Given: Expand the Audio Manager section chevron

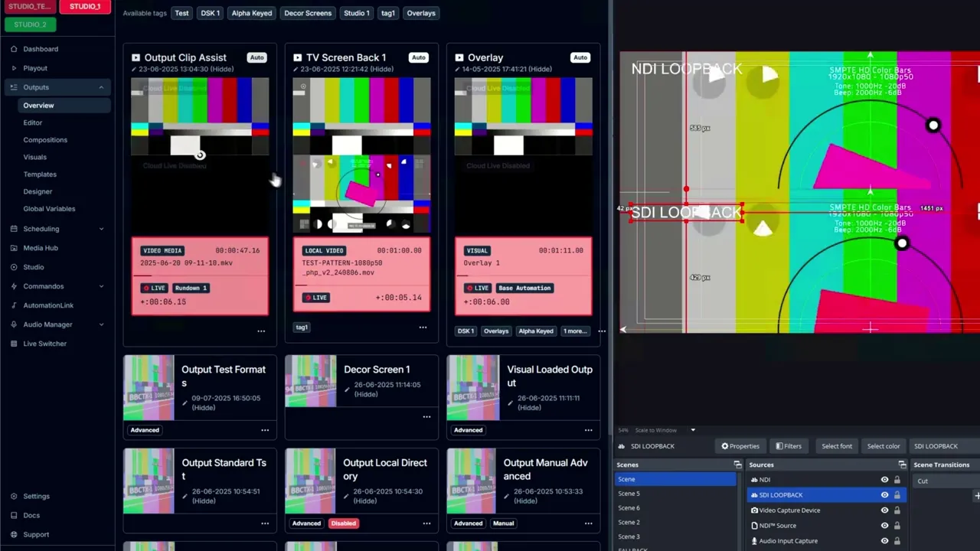Looking at the screenshot, I should point(101,324).
